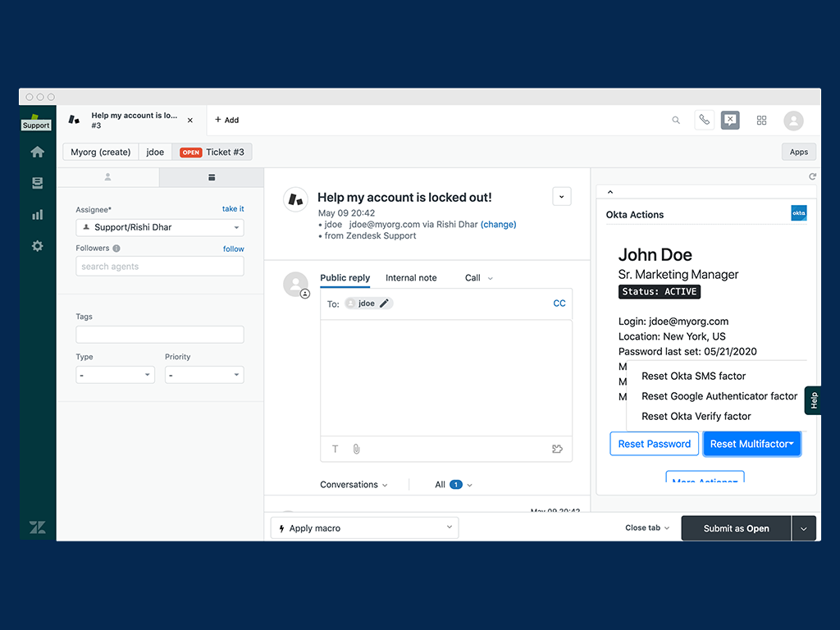The height and width of the screenshot is (630, 840).
Task: Open the Admin gear icon
Action: [37, 246]
